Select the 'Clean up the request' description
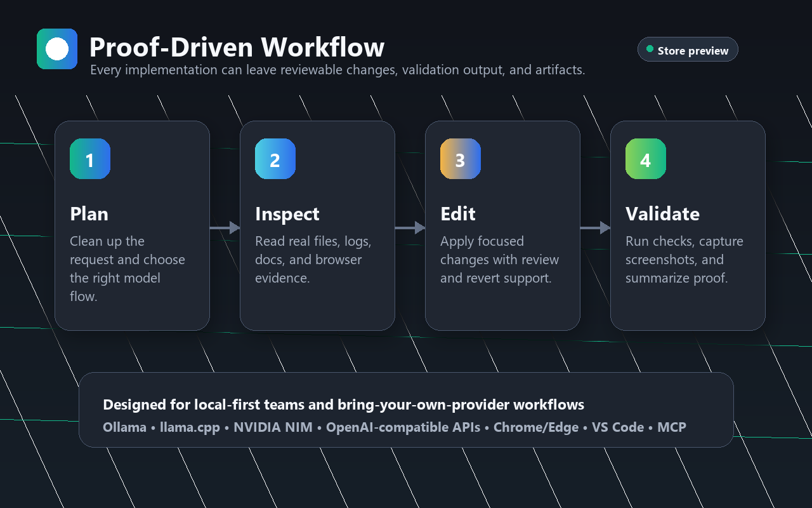The width and height of the screenshot is (812, 508). (128, 269)
